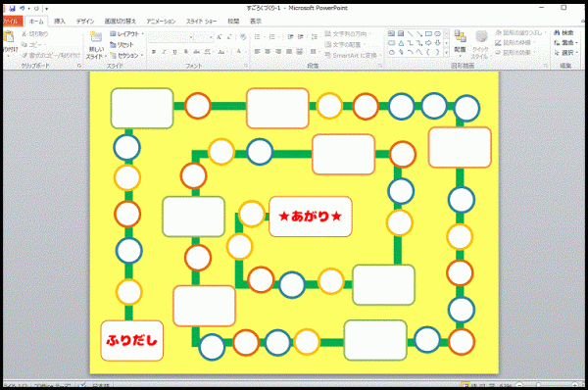
Task: Select the rectangle shape in shapes gallery
Action: point(428,33)
